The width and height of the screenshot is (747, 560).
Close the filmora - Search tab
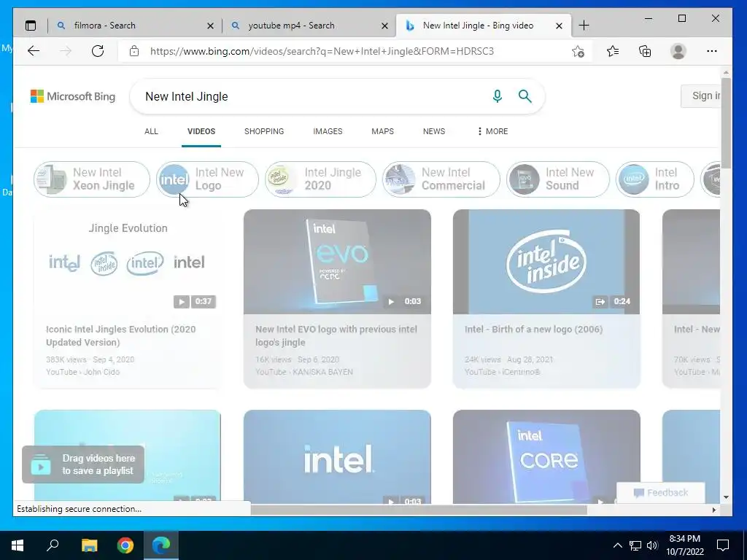coord(210,26)
